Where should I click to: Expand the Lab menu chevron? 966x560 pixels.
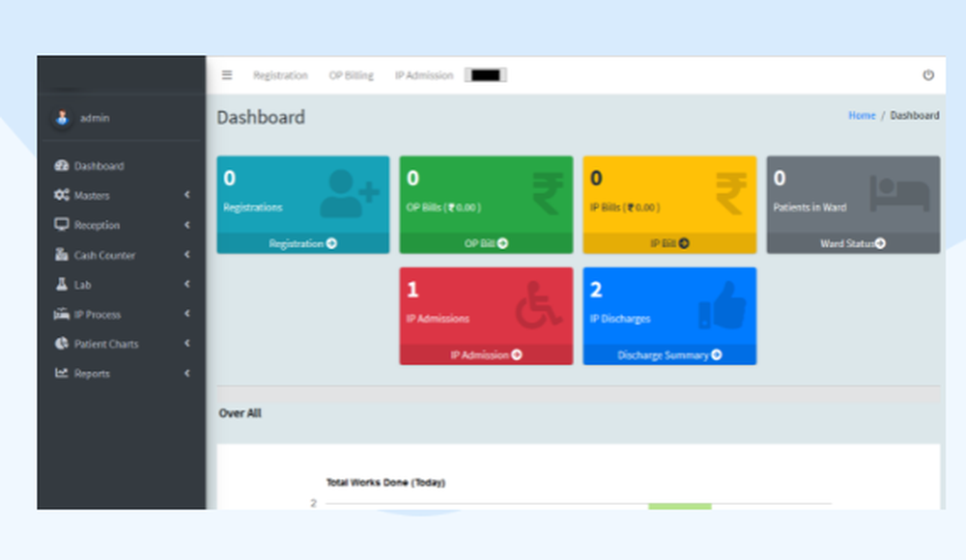(x=187, y=284)
